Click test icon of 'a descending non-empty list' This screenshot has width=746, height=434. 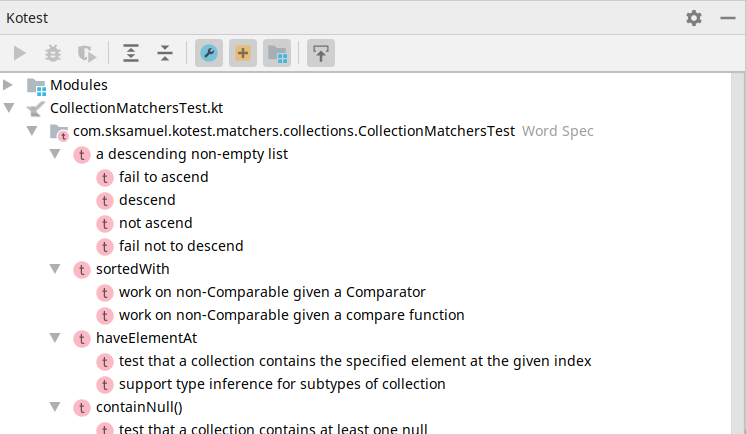[82, 155]
